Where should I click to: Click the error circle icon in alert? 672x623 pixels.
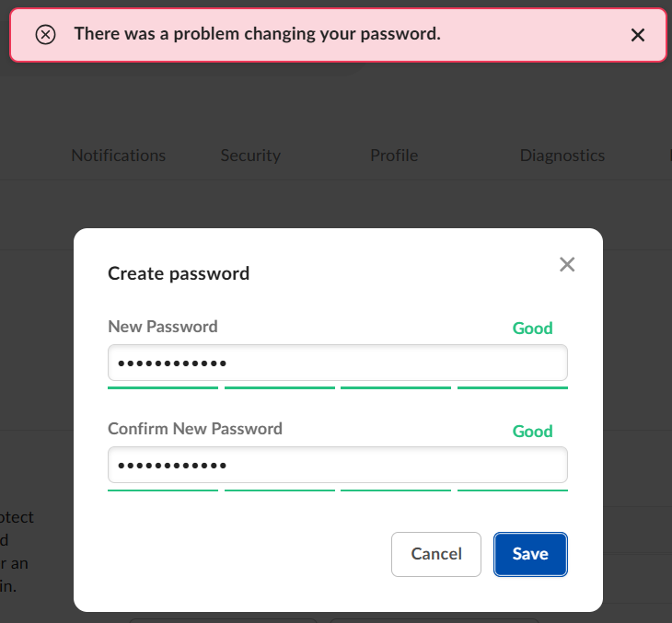coord(45,35)
